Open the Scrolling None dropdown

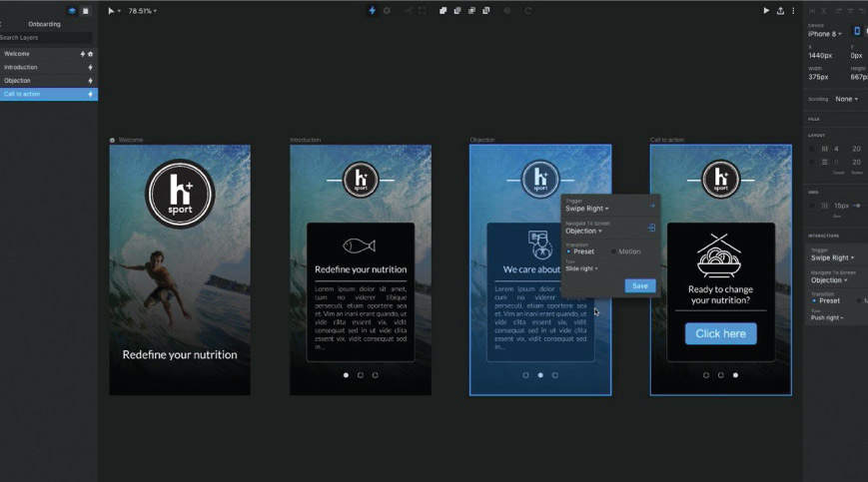[x=846, y=99]
